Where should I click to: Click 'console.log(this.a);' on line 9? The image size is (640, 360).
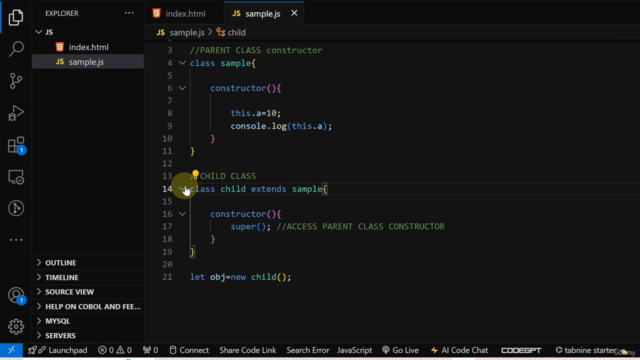coord(281,126)
